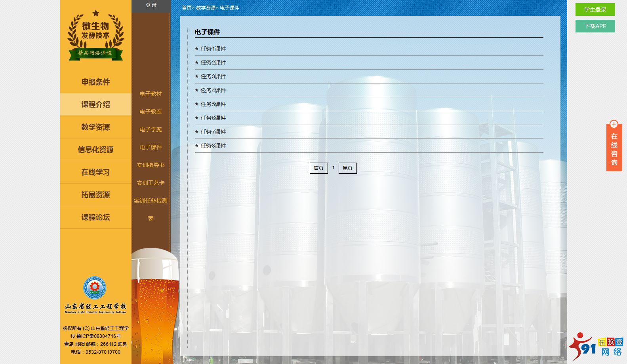The height and width of the screenshot is (364, 627).
Task: Open the 信息化资源 menu item
Action: [96, 150]
